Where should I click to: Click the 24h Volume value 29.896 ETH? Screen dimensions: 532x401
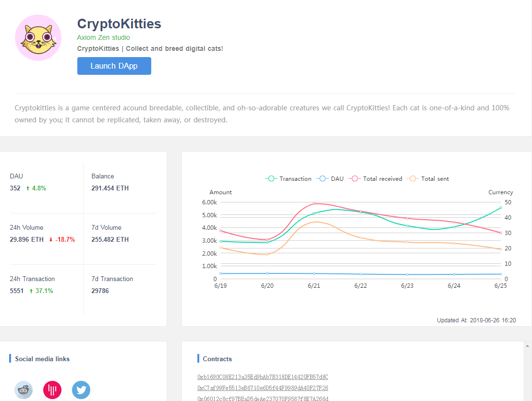tap(27, 239)
